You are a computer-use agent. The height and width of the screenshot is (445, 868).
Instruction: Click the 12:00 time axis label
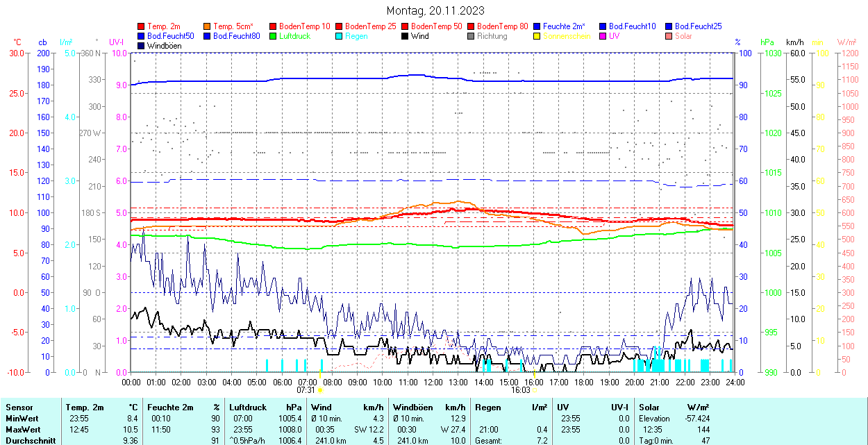point(433,382)
